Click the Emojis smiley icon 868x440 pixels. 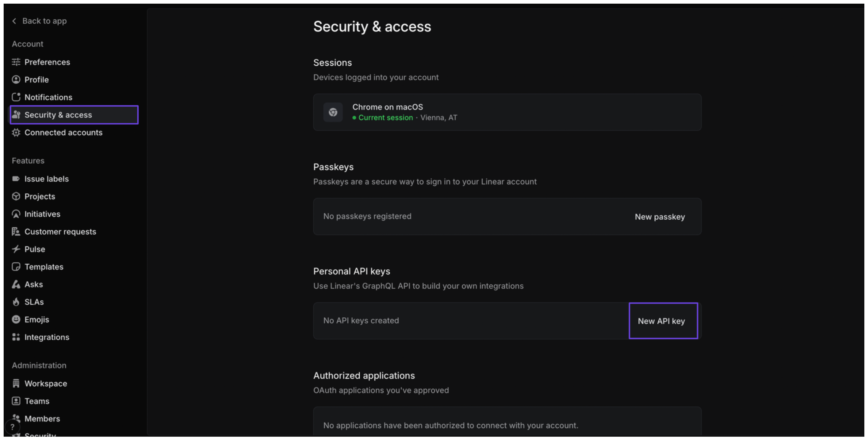16,320
